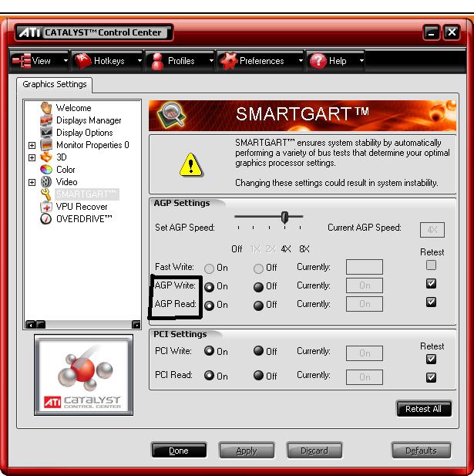Image resolution: width=474 pixels, height=476 pixels.
Task: Click the Retest All button
Action: [423, 409]
